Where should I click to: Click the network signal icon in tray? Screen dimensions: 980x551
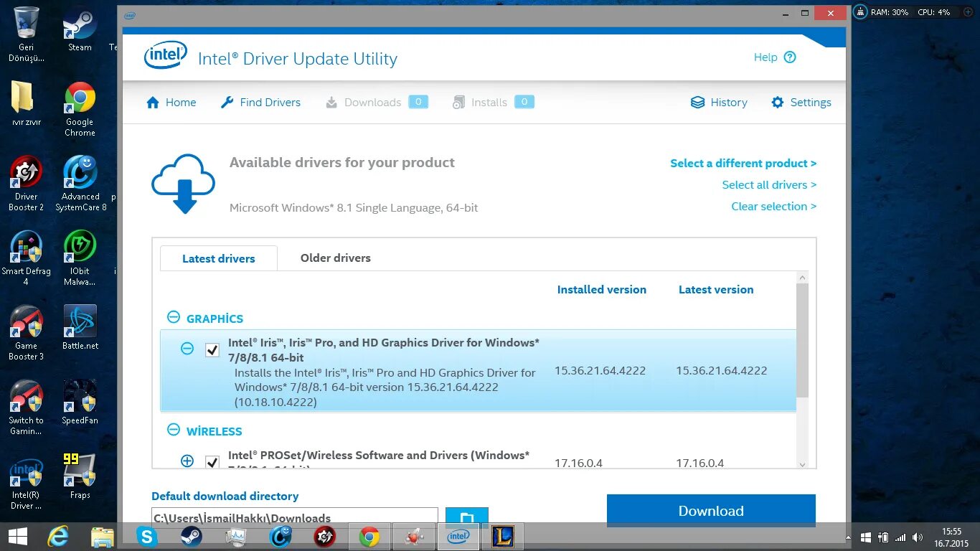click(x=900, y=537)
